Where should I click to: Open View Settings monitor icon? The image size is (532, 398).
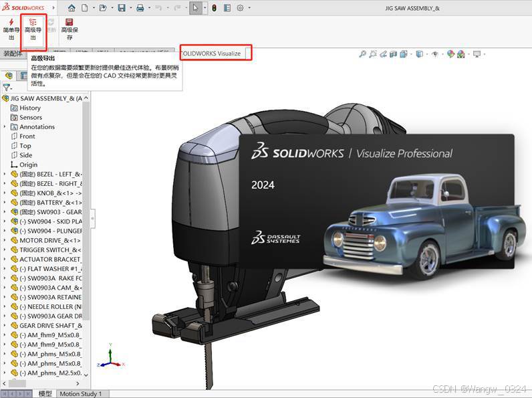(x=477, y=54)
